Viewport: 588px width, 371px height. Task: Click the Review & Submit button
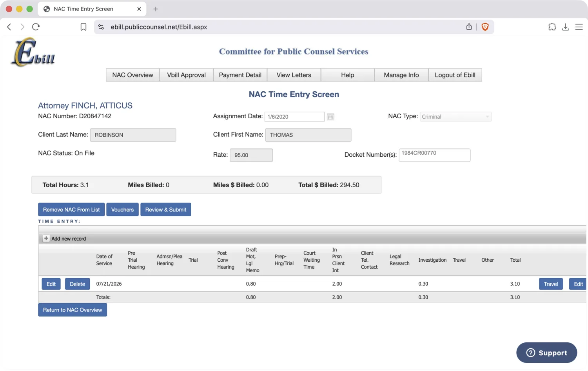coord(165,210)
